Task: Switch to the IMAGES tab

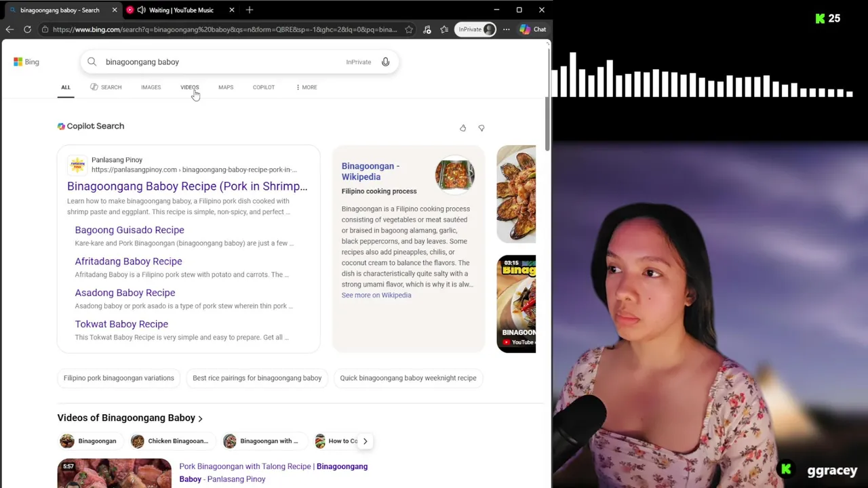Action: coord(151,87)
